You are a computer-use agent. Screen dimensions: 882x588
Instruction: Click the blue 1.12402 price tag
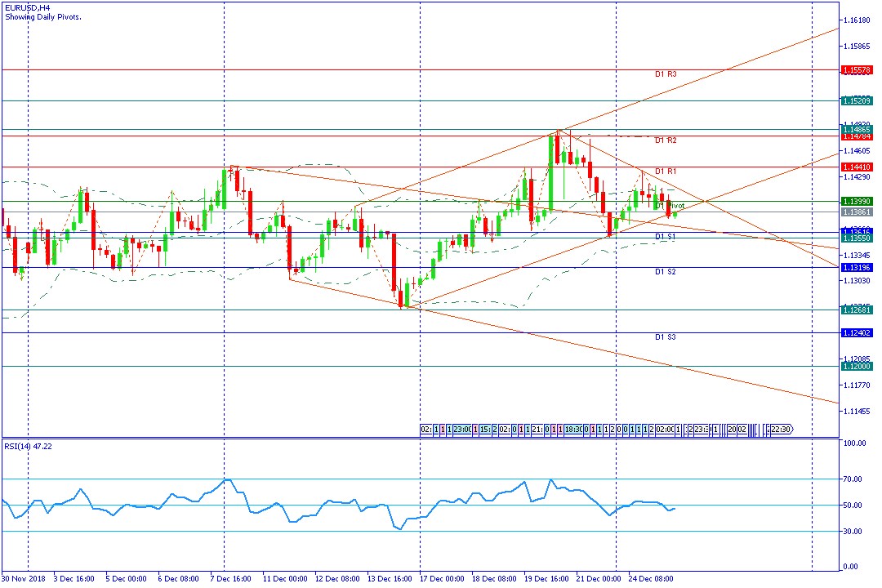(857, 333)
